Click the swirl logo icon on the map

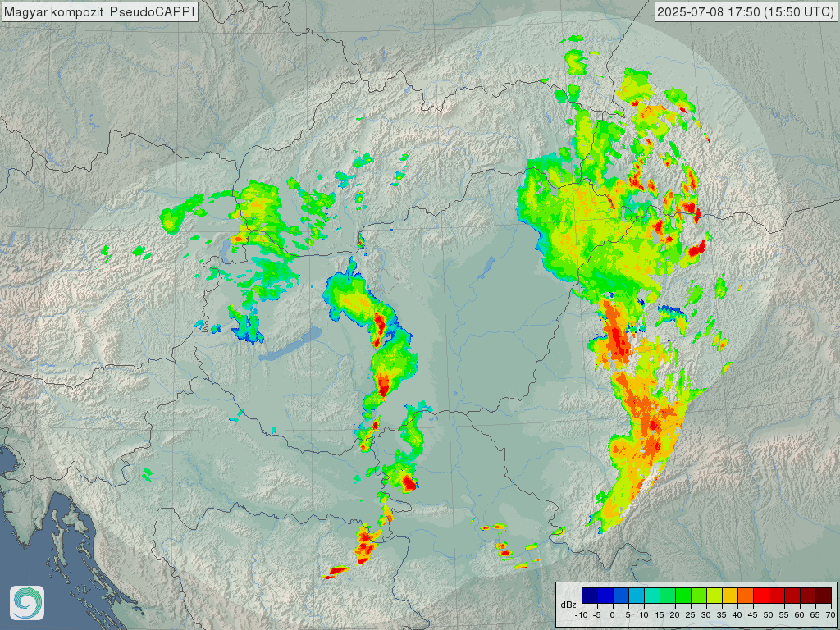point(27,603)
